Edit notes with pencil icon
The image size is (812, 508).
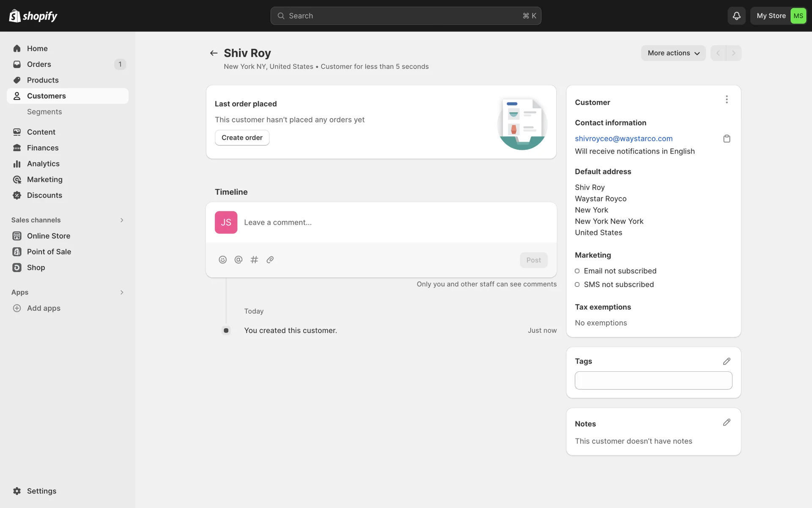727,422
